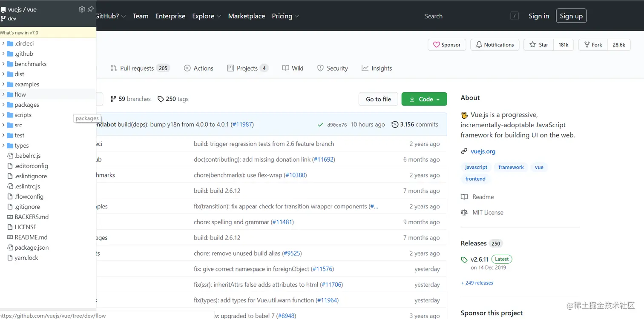Open the green Code dropdown button
This screenshot has height=319, width=644.
tap(424, 99)
